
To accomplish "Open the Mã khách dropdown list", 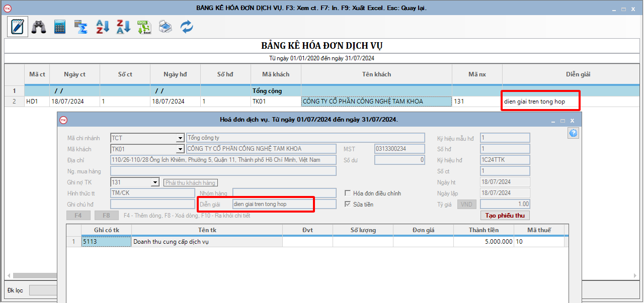I will pyautogui.click(x=180, y=149).
